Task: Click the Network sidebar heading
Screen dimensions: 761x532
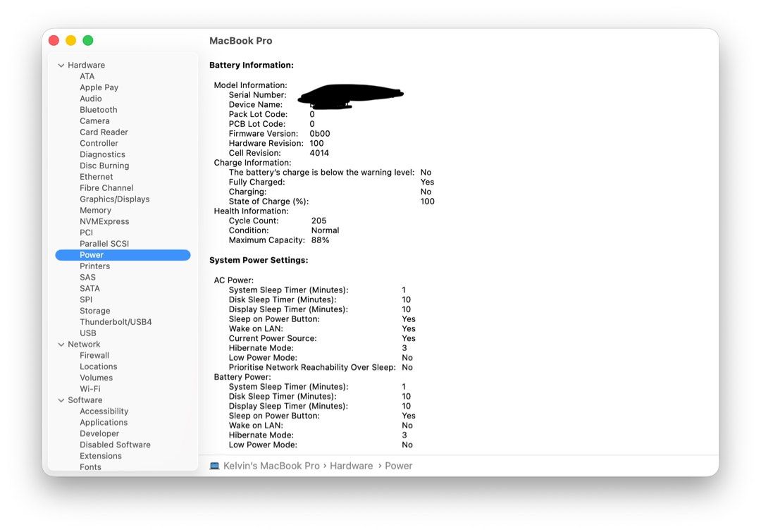Action: tap(84, 344)
